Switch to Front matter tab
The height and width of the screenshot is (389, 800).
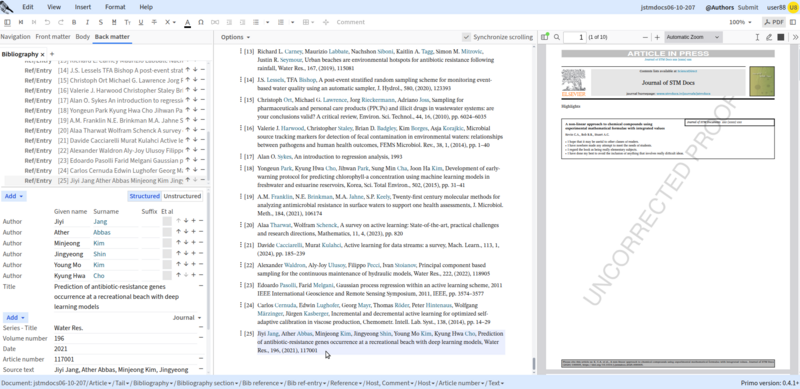pyautogui.click(x=53, y=37)
